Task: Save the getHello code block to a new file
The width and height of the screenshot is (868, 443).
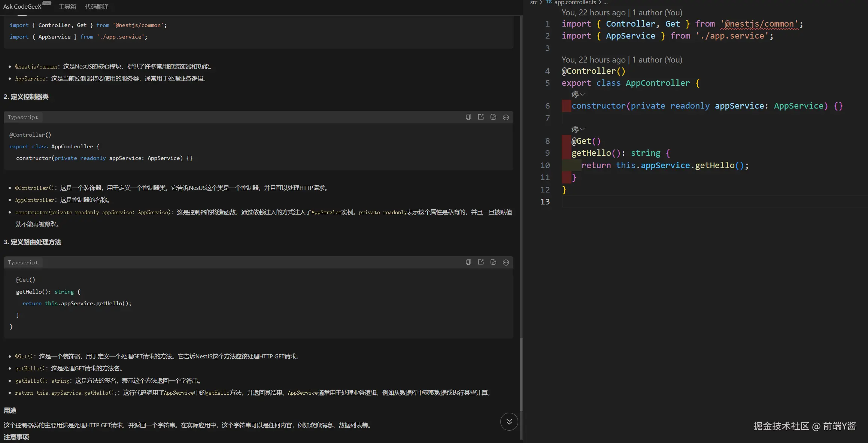Action: [493, 262]
